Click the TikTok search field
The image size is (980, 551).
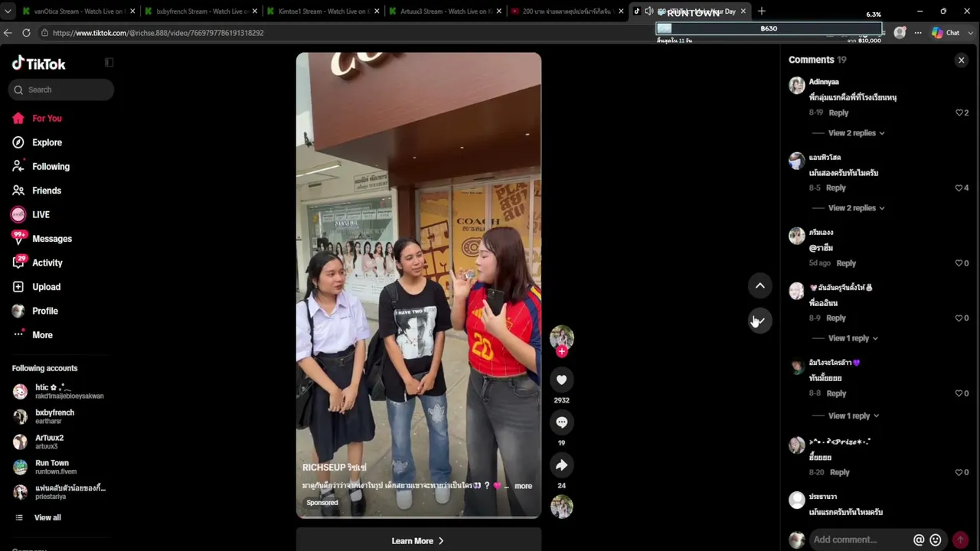click(61, 90)
